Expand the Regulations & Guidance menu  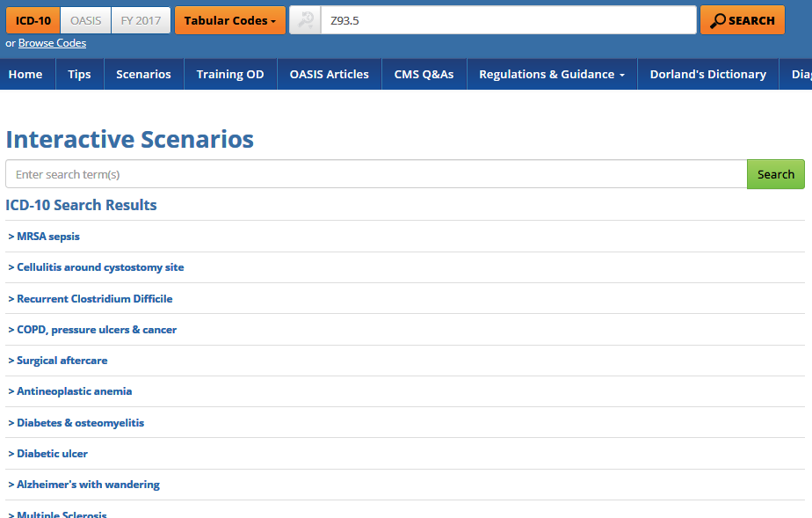pos(551,75)
